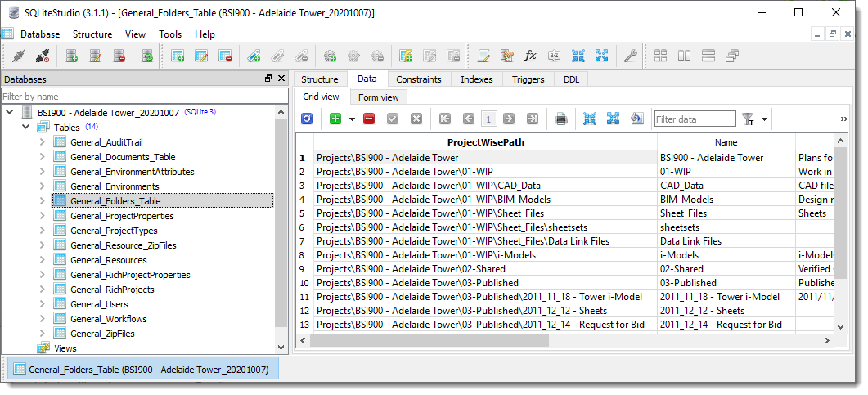This screenshot has height=395, width=868.
Task: Expand the General_Documents_Table node
Action: point(42,157)
